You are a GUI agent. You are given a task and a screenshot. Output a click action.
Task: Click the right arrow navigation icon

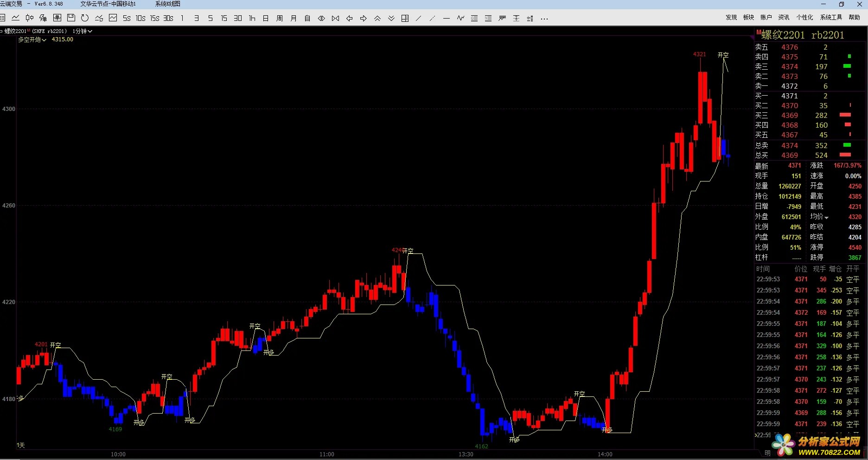363,18
